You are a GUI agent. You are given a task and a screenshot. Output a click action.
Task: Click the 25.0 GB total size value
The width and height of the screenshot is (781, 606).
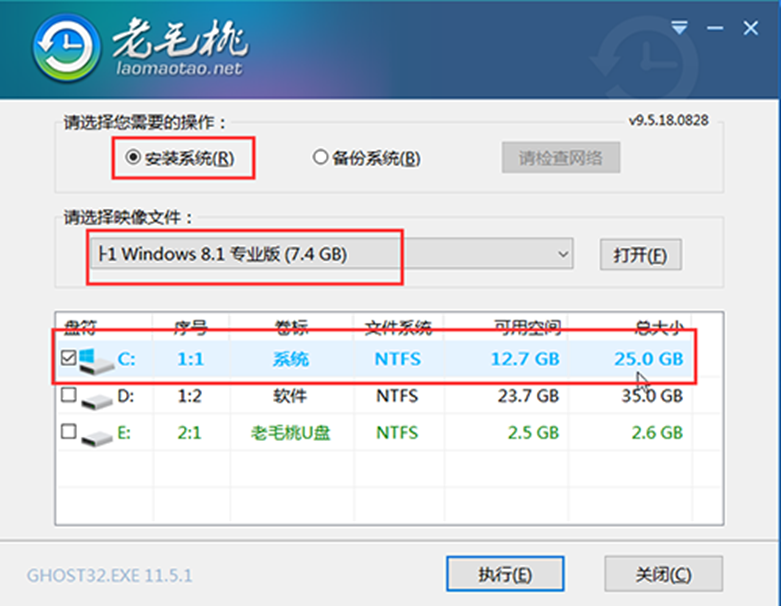click(649, 359)
